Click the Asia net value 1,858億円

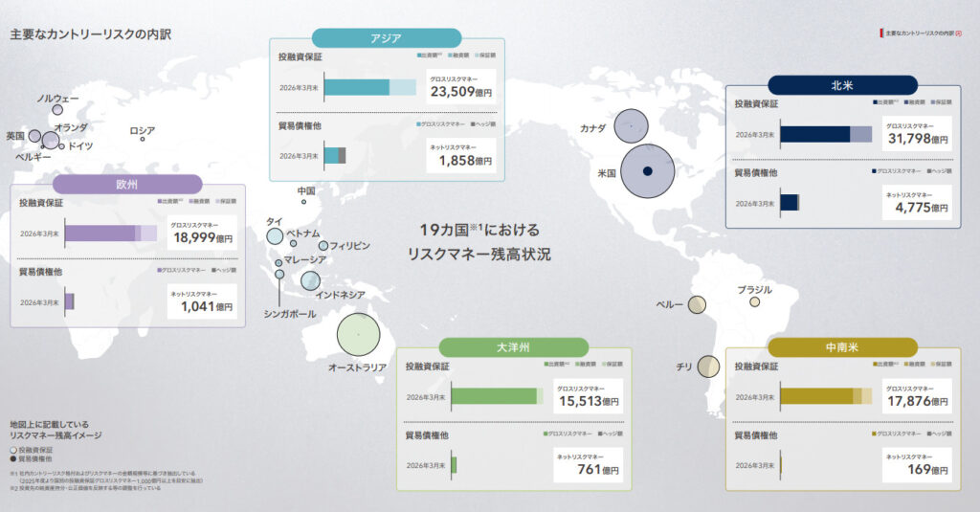466,161
